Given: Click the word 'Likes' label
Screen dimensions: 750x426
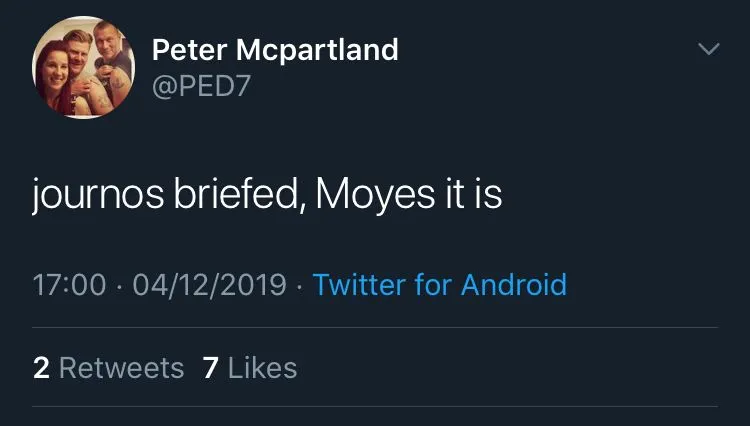Looking at the screenshot, I should point(262,368).
